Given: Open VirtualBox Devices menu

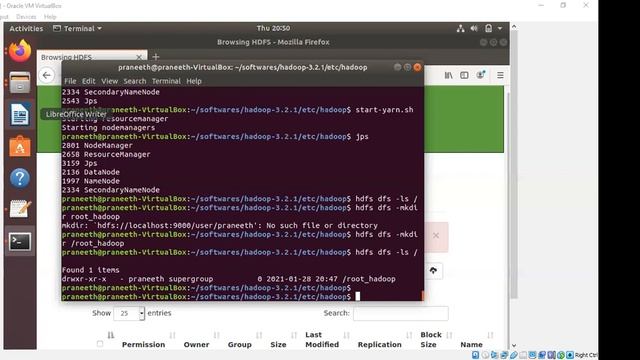Looking at the screenshot, I should tap(26, 17).
